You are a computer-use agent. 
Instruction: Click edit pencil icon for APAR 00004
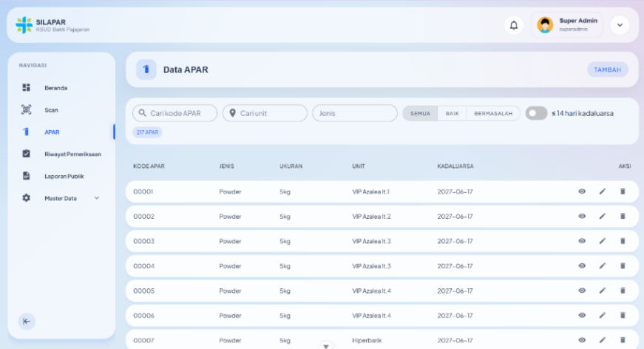pyautogui.click(x=602, y=266)
